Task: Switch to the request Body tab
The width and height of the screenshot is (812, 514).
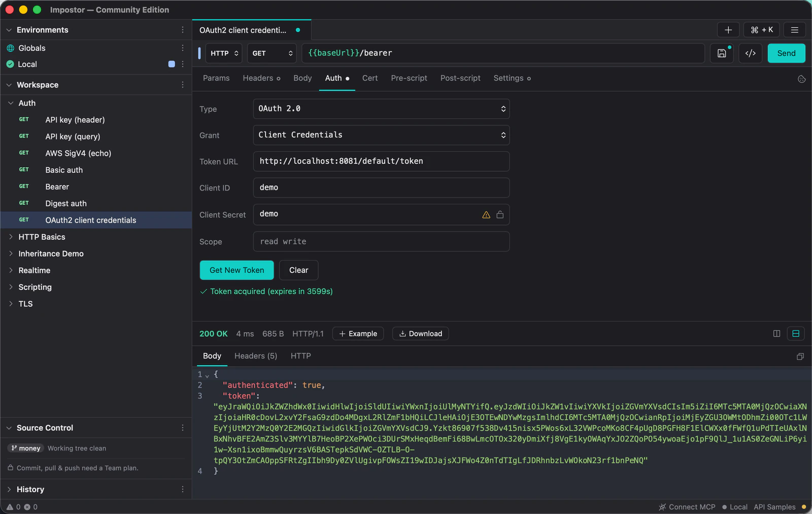Action: pyautogui.click(x=302, y=78)
